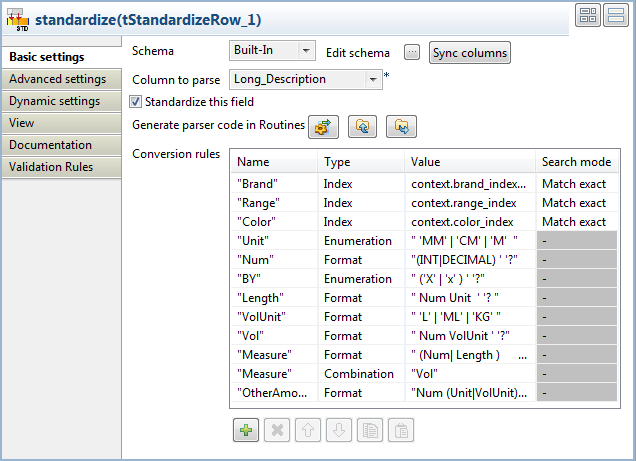
Task: Go to the Validation Rules tab
Action: point(52,167)
